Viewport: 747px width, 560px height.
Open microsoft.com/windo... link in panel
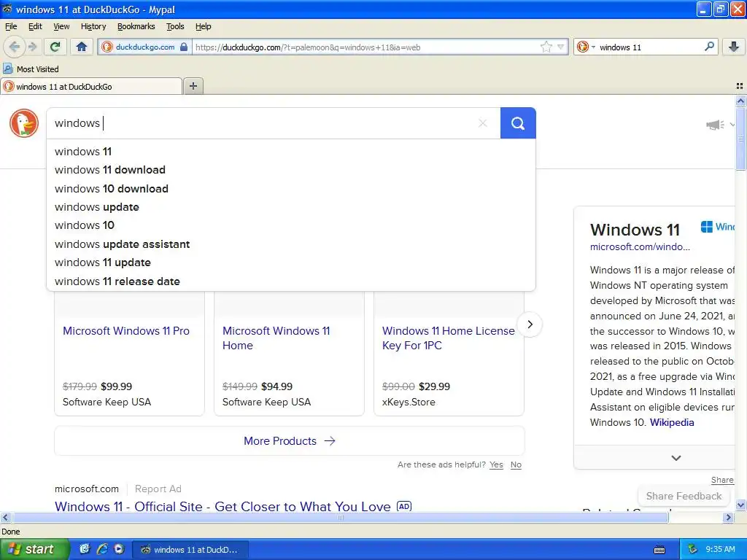tap(640, 246)
